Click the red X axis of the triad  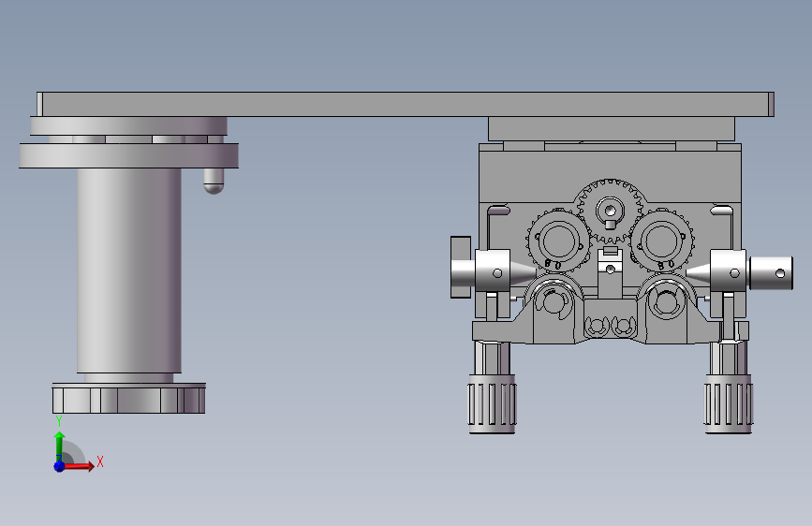pyautogui.click(x=78, y=466)
